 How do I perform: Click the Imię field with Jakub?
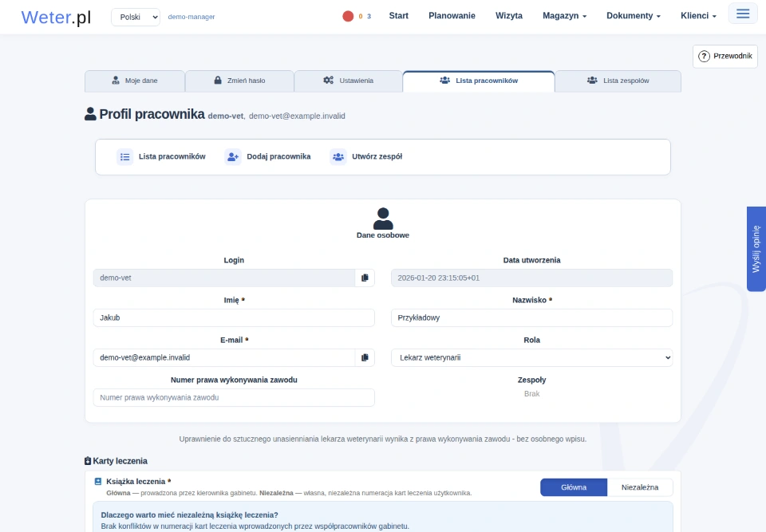tap(234, 317)
